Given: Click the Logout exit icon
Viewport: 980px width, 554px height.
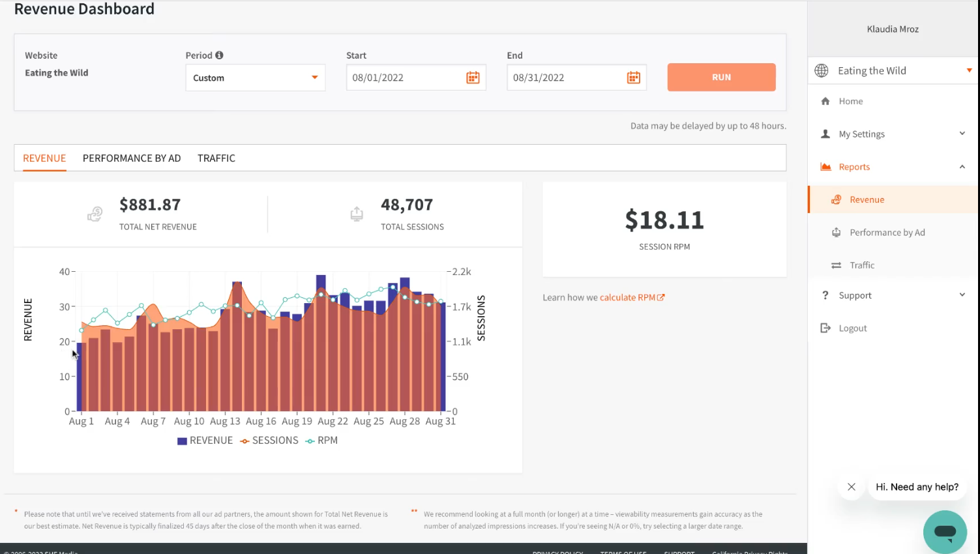Looking at the screenshot, I should point(825,328).
